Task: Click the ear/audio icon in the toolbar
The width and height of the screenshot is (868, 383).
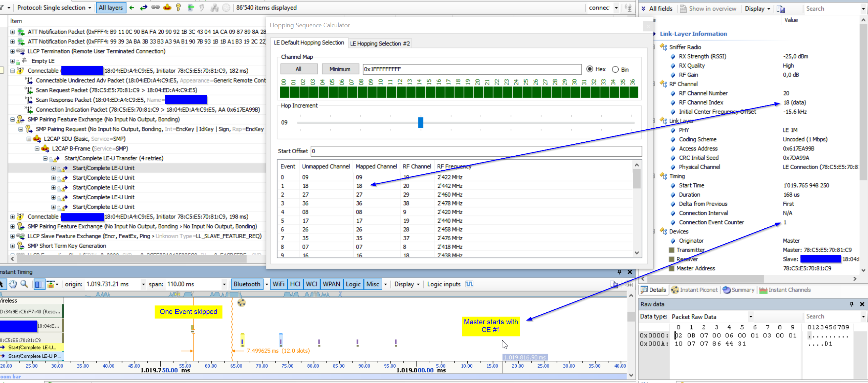Action: click(x=202, y=8)
